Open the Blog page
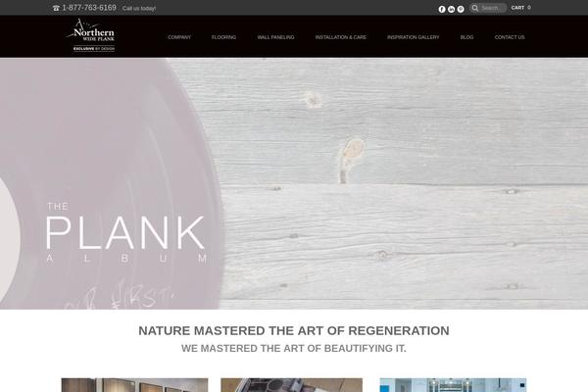The height and width of the screenshot is (392, 588). [466, 37]
